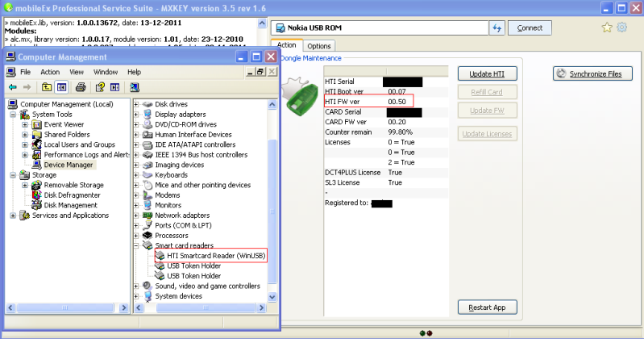The image size is (644, 339).
Task: Collapse the System Tools node
Action: coord(13,115)
